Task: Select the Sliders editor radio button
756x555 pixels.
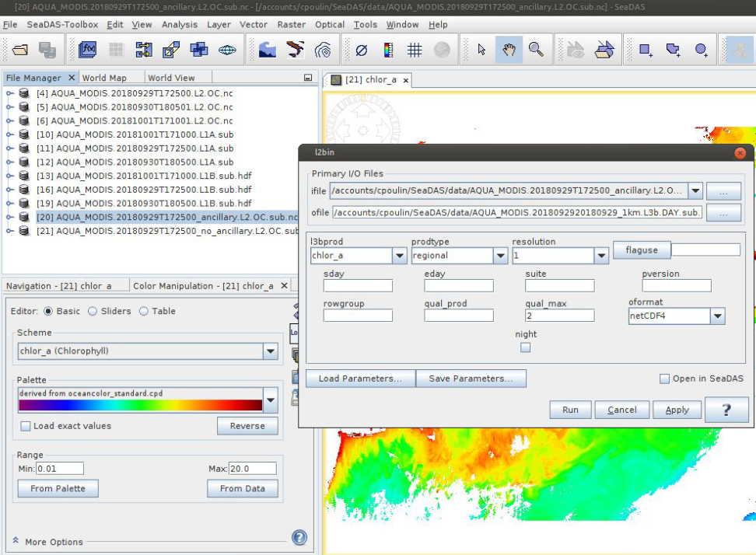Action: click(93, 311)
